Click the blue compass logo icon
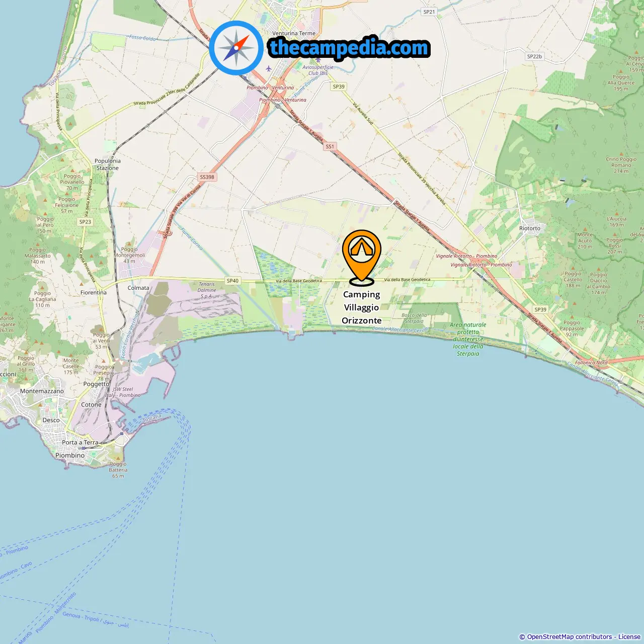 236,48
